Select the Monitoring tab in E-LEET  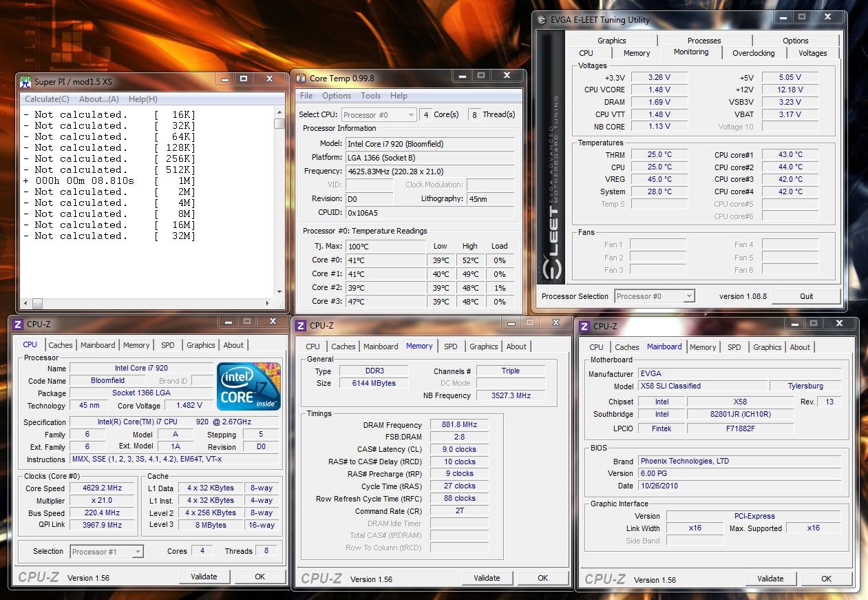[x=691, y=52]
